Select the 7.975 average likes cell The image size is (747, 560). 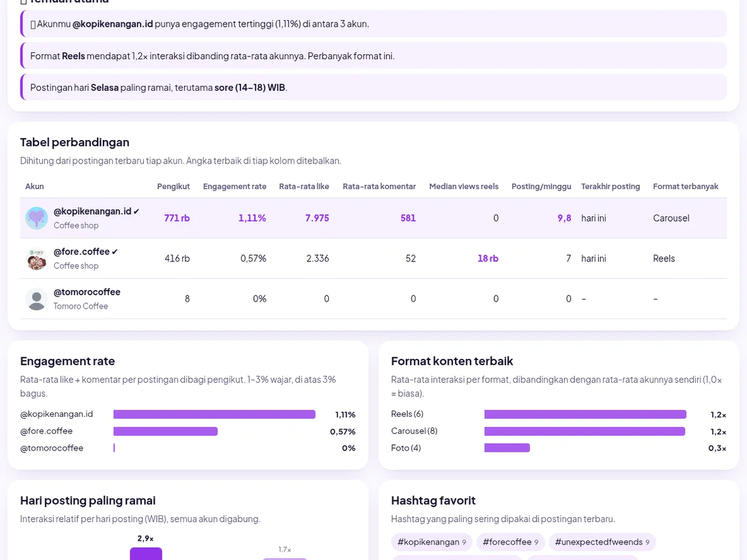(317, 218)
